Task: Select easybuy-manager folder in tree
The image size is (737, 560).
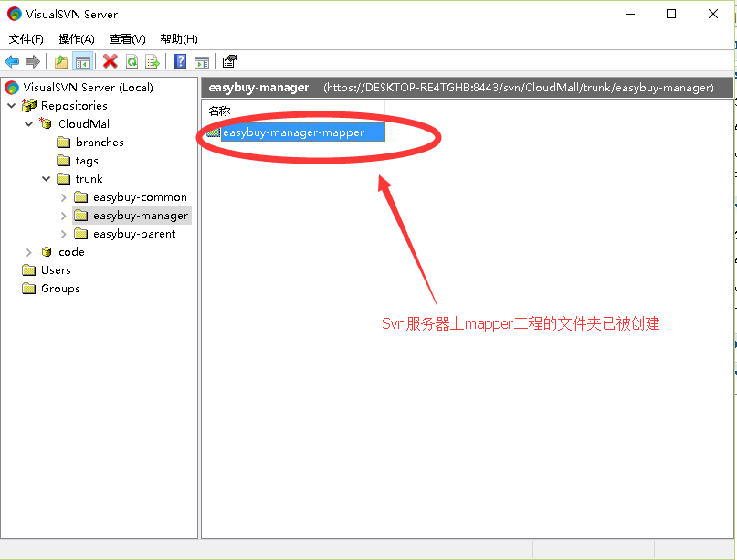Action: tap(141, 216)
